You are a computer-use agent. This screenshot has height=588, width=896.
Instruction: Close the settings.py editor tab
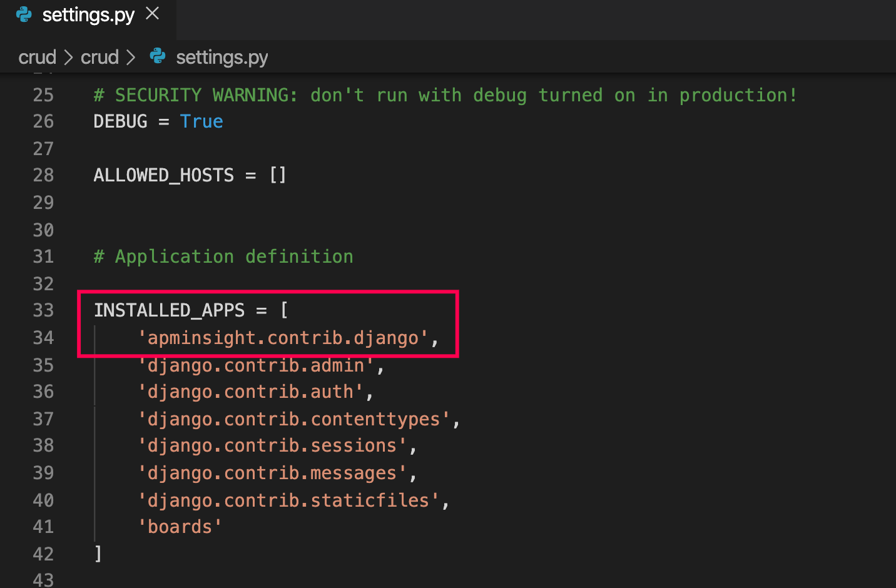[x=152, y=14]
